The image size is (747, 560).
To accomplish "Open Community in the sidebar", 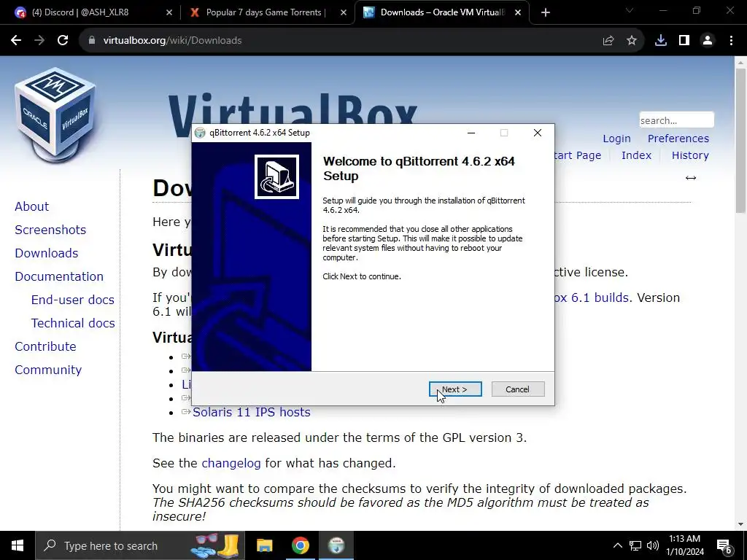I will [x=48, y=370].
